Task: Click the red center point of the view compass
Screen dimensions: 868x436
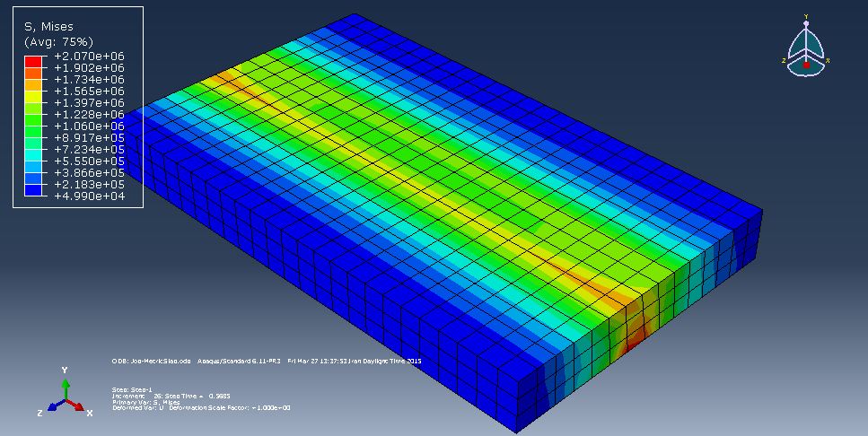Action: [x=807, y=65]
